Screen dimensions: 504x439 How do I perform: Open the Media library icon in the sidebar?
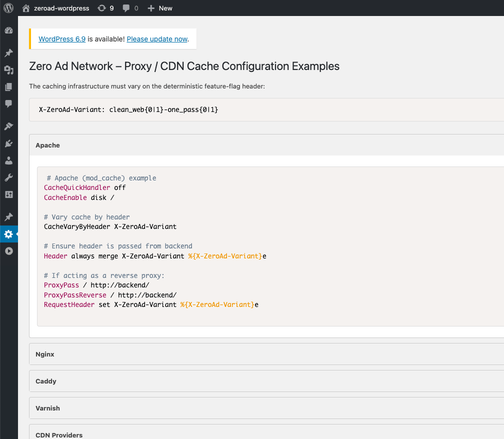coord(8,70)
